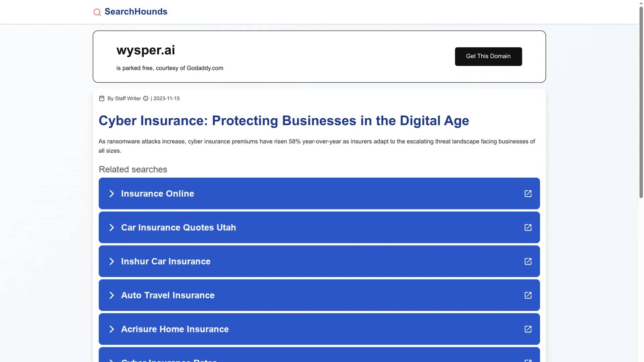Click 'is parked free, courtesy of Godaddy.com' text
Image resolution: width=644 pixels, height=362 pixels.
pos(170,68)
